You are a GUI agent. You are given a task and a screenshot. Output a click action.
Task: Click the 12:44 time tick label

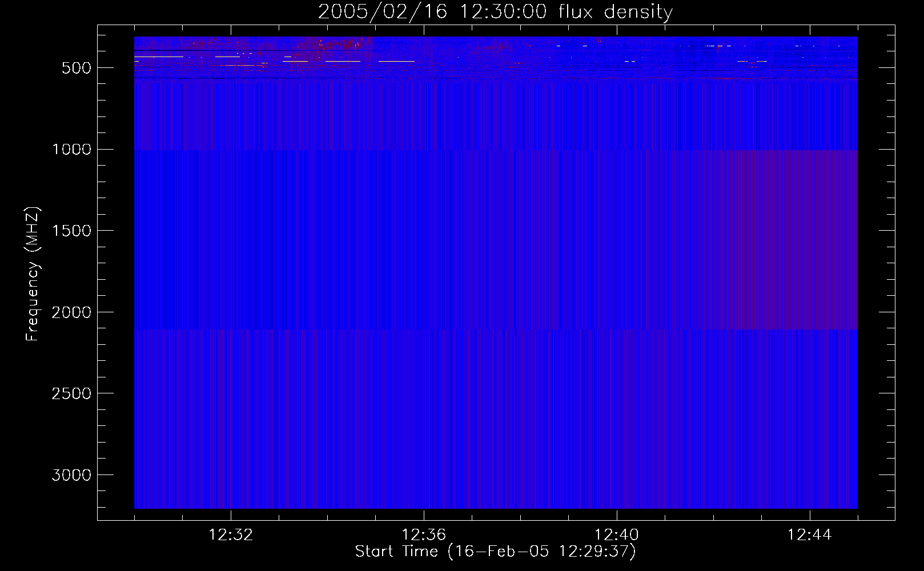pos(810,535)
